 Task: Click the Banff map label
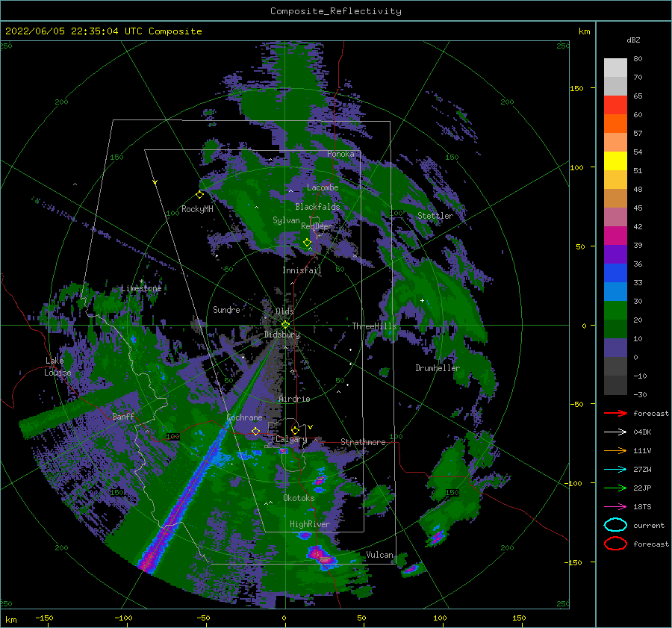coord(123,416)
